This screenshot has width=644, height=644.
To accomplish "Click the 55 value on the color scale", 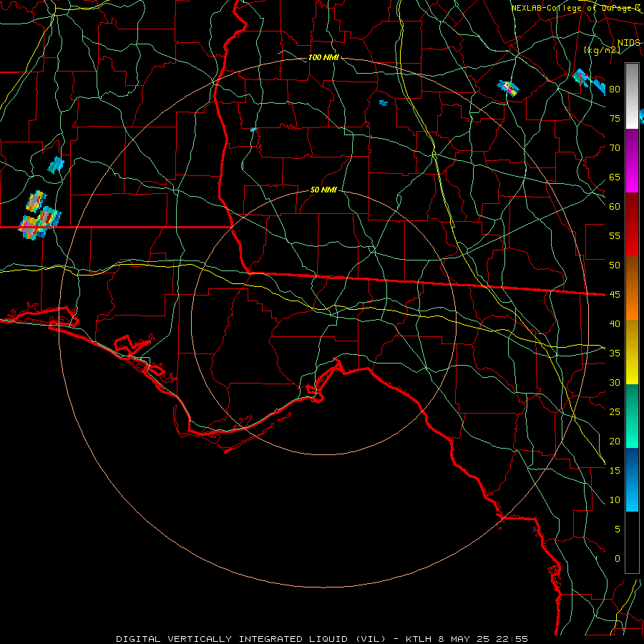I will 615,235.
